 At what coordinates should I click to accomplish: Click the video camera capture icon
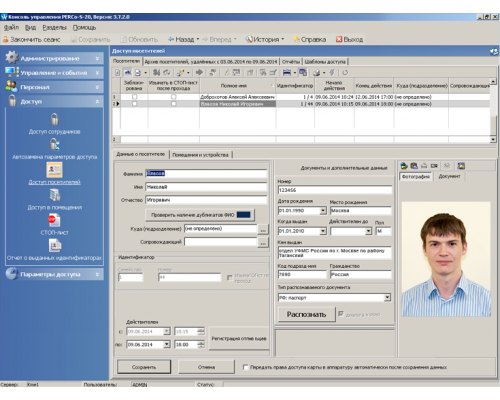[434, 166]
